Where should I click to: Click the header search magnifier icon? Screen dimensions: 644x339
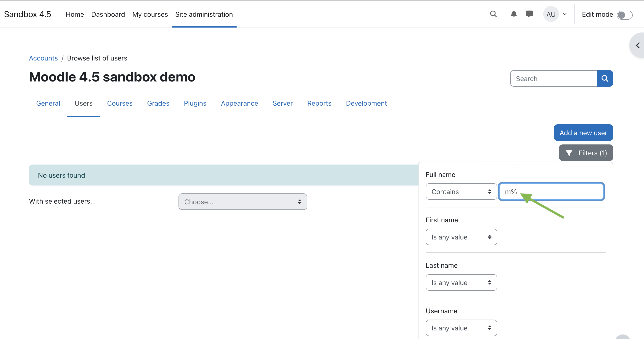coord(493,14)
